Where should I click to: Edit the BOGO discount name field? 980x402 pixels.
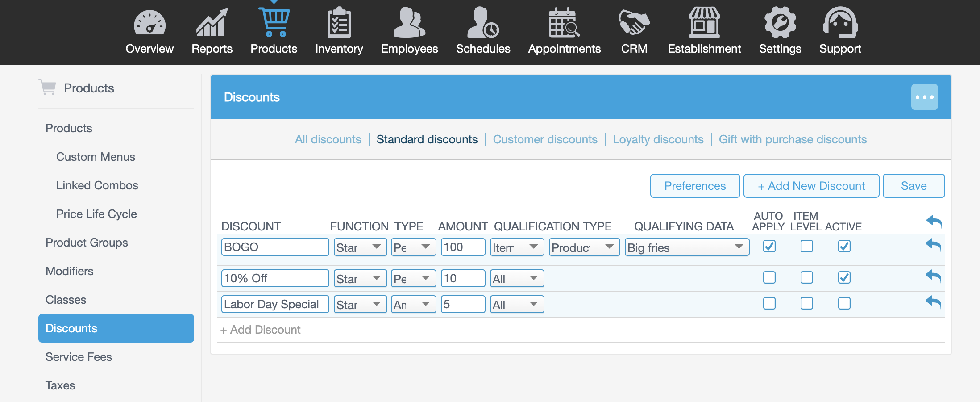[275, 247]
